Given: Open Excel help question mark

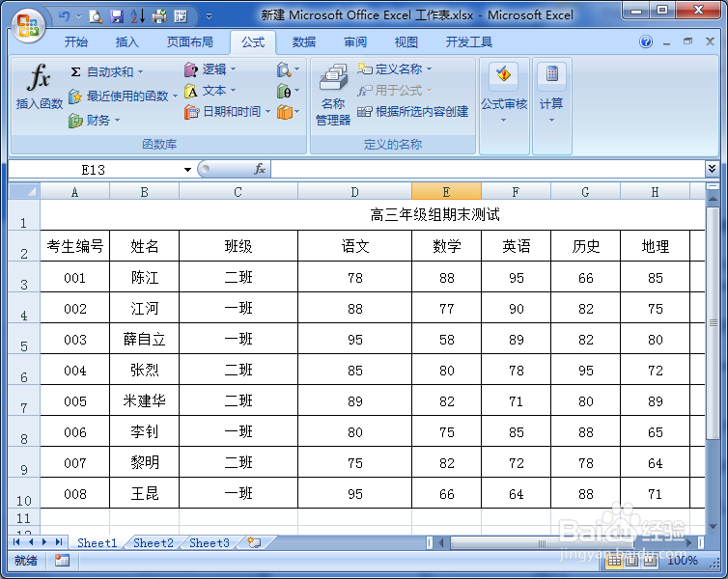Looking at the screenshot, I should (x=646, y=41).
